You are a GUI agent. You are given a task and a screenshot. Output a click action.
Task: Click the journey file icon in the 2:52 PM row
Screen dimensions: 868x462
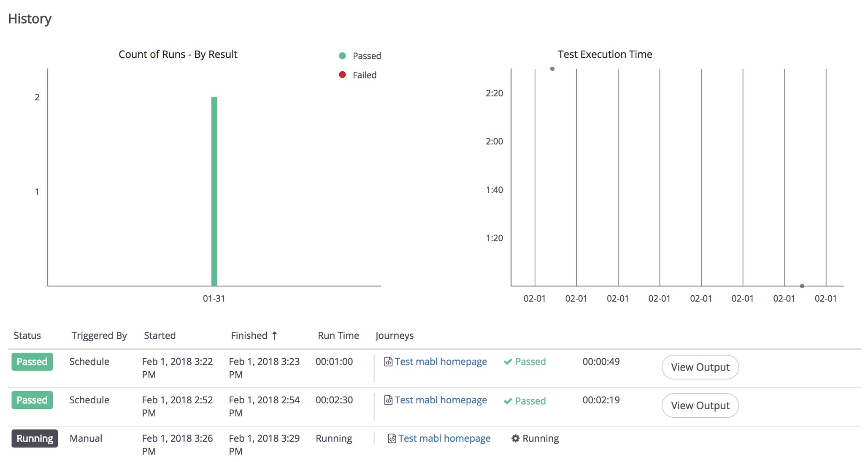point(388,400)
